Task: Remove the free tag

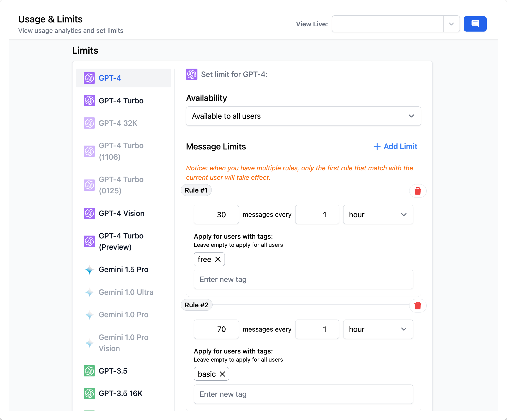Action: pos(218,259)
